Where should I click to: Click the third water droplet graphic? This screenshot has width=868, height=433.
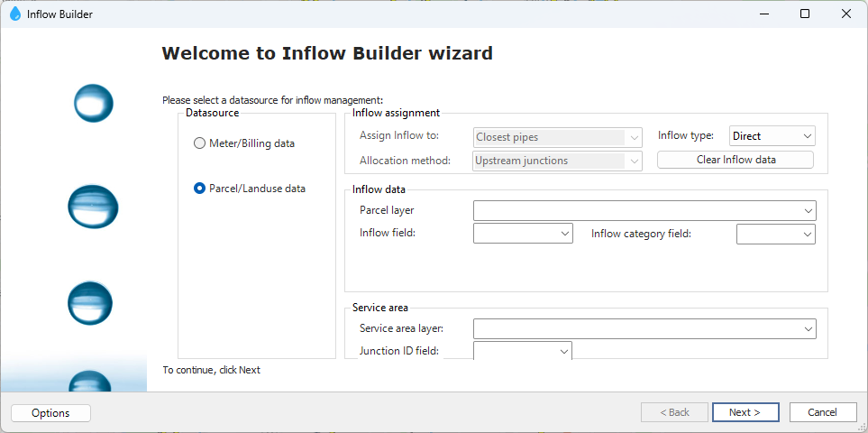pyautogui.click(x=90, y=302)
